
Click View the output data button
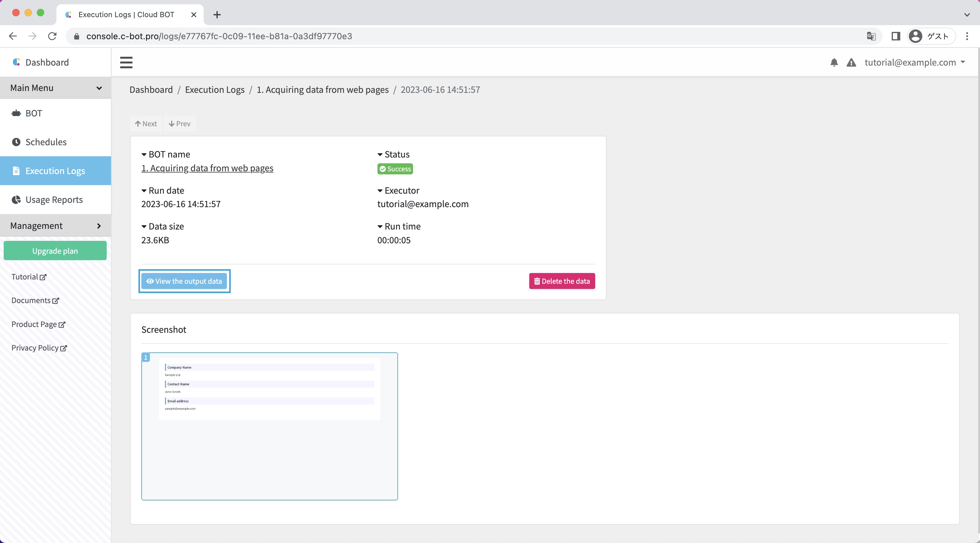[184, 281]
